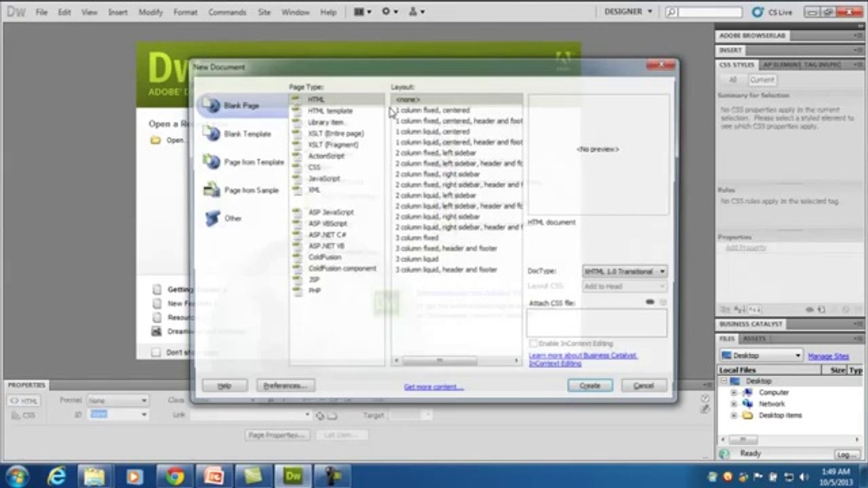This screenshot has height=488, width=868.
Task: Open Windows Explorer from the taskbar
Action: tap(96, 476)
